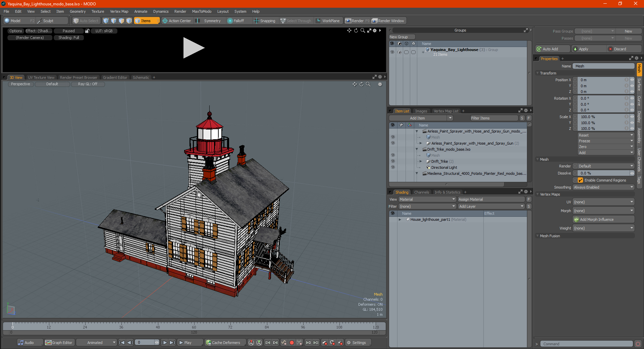Expand House_lighthouse_part1 material
Viewport: 644px width, 349px height.
click(400, 219)
